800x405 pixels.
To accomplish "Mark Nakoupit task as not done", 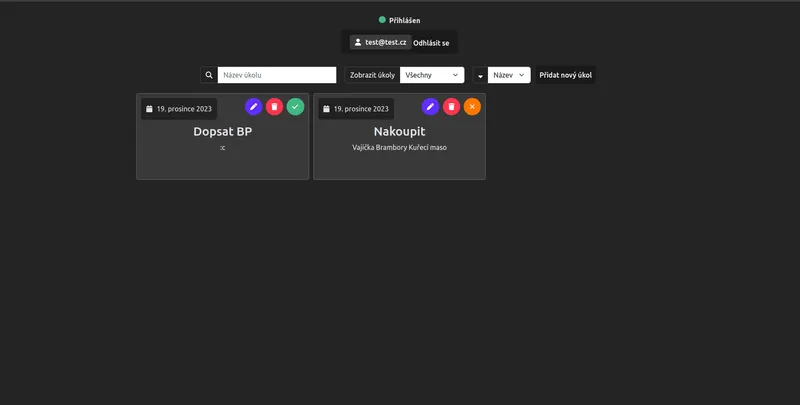I will pos(472,107).
